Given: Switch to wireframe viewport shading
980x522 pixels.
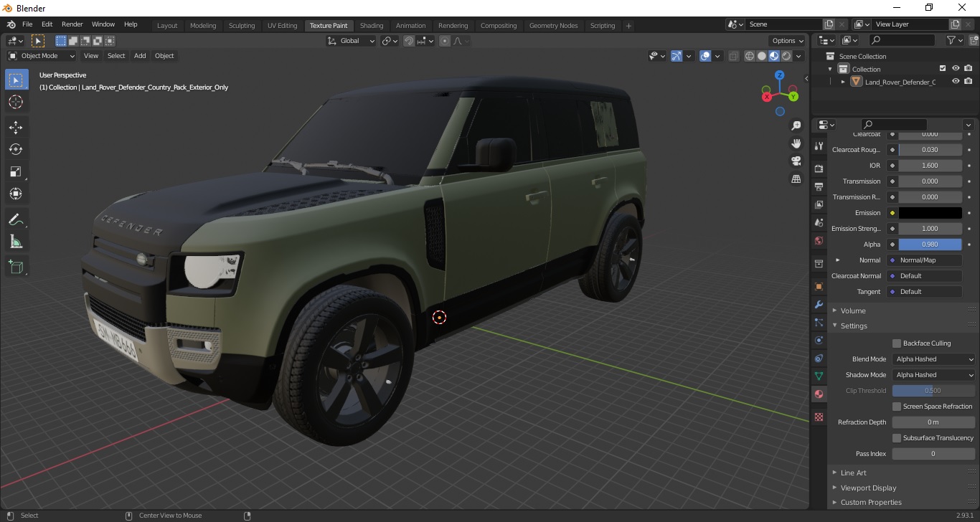Looking at the screenshot, I should coord(750,56).
